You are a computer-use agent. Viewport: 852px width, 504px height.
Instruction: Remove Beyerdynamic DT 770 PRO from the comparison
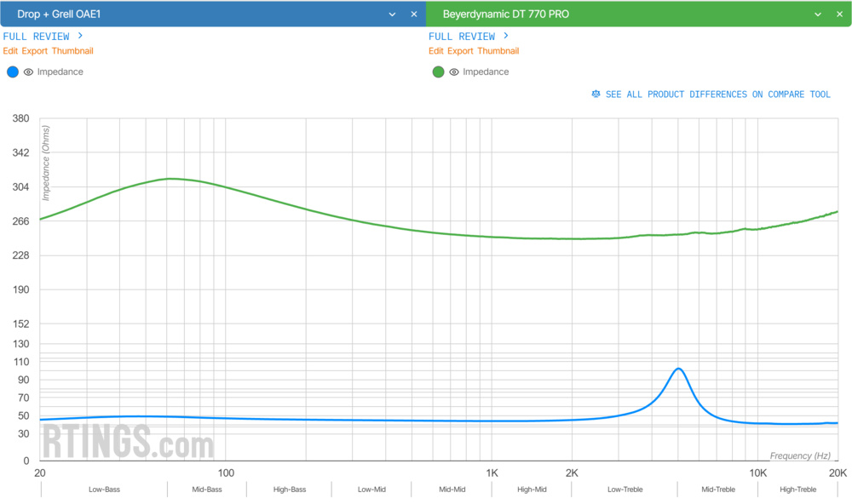839,14
